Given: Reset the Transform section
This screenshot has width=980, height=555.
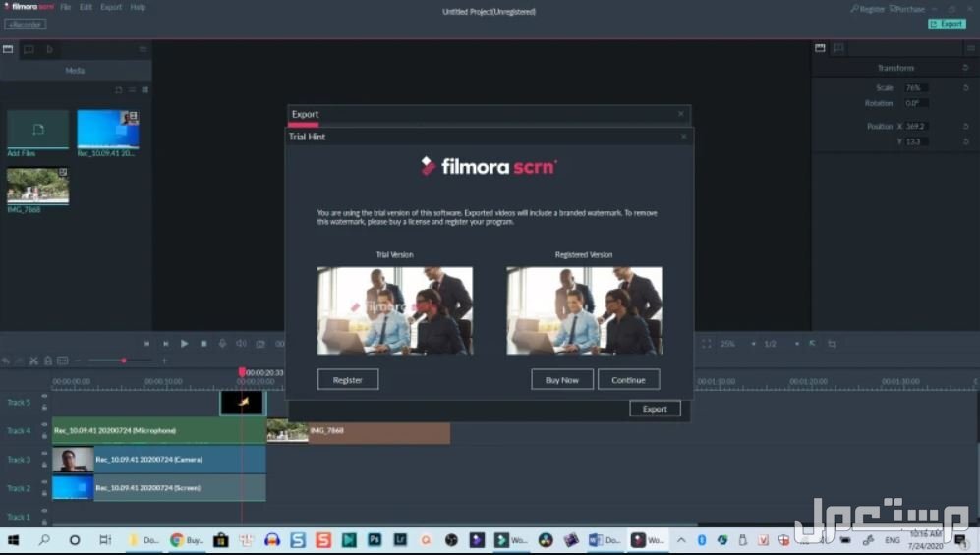Looking at the screenshot, I should pyautogui.click(x=965, y=68).
